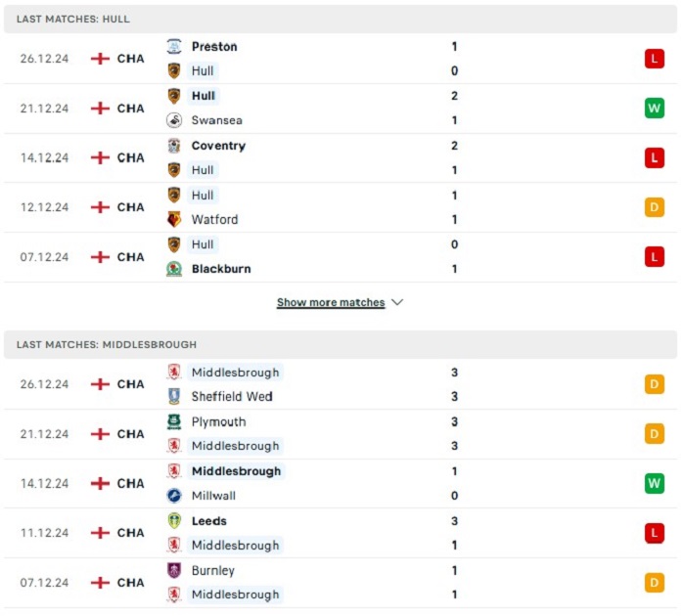This screenshot has height=616, width=685.
Task: Click the green W badge for Millwall match
Action: [654, 483]
